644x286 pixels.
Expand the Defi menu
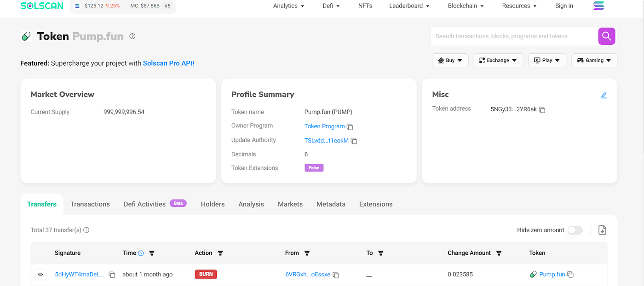pyautogui.click(x=331, y=6)
